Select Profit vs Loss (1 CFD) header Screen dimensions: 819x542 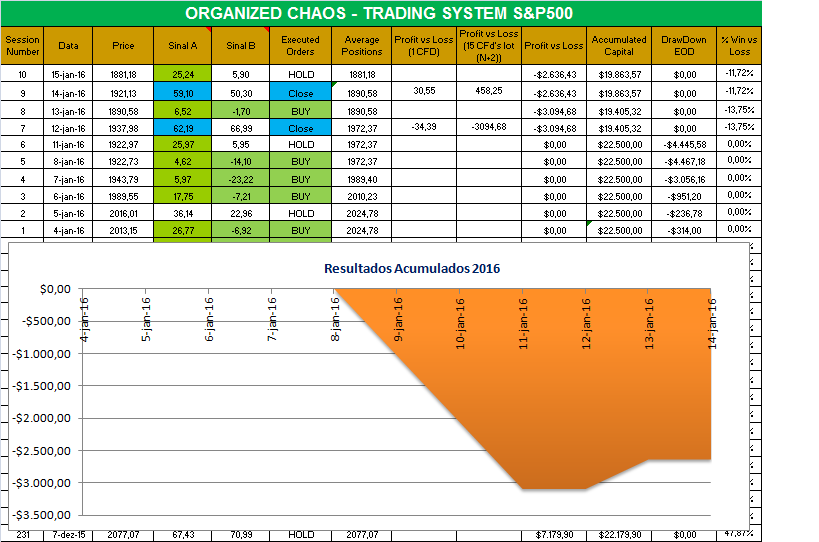click(x=424, y=45)
